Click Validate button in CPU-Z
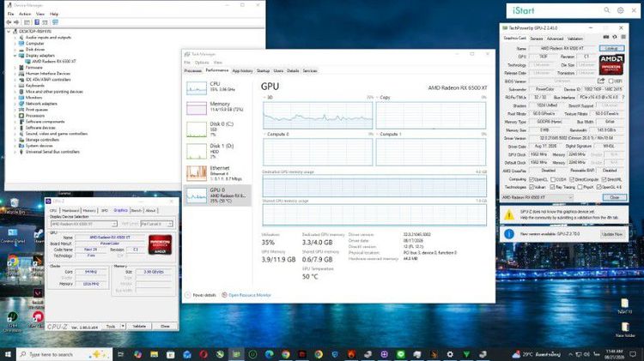The image size is (644, 361). tap(139, 326)
